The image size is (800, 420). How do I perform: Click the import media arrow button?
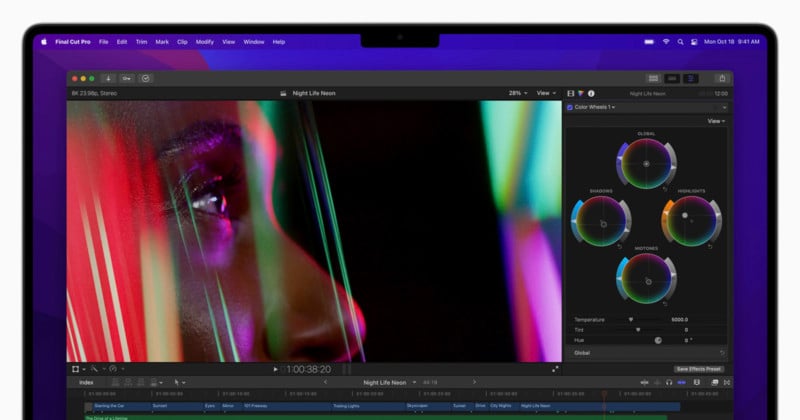pyautogui.click(x=108, y=78)
